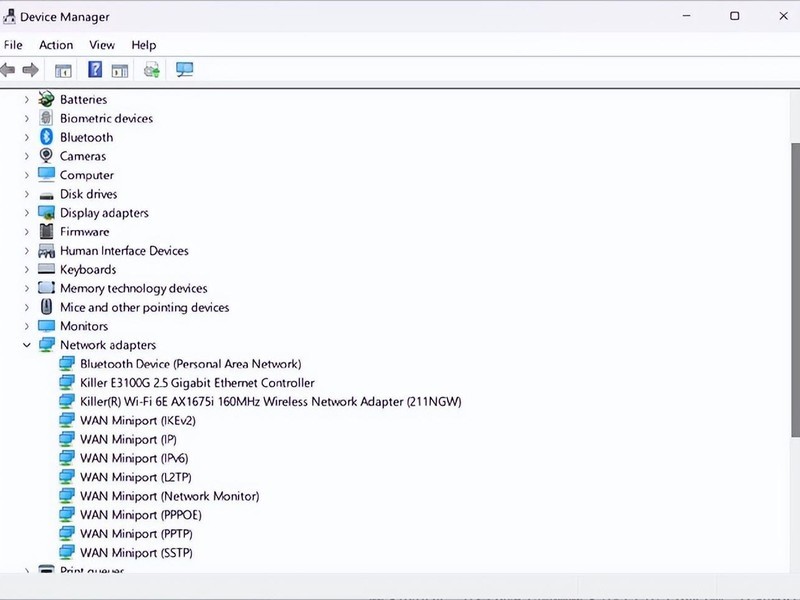
Task: Select WAN Miniport (Network Monitor) entry
Action: pyautogui.click(x=169, y=496)
